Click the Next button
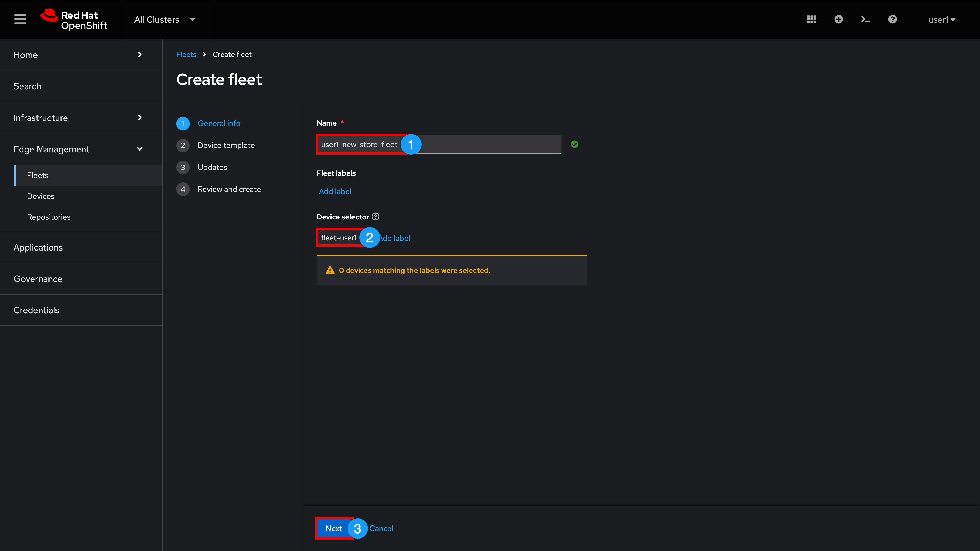The height and width of the screenshot is (551, 980). coord(334,528)
